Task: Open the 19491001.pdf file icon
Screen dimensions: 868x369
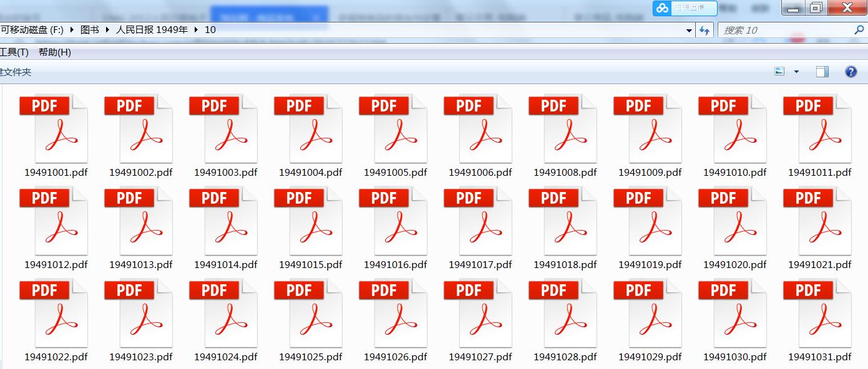Action: click(x=54, y=128)
